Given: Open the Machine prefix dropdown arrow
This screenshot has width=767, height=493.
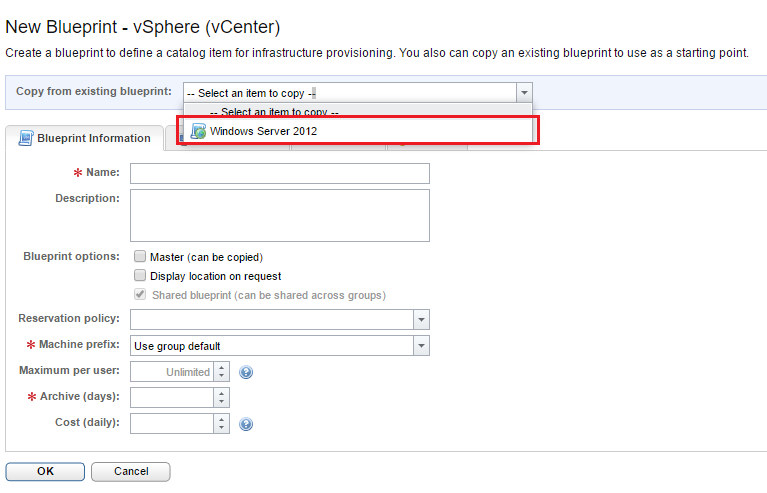Looking at the screenshot, I should coord(421,346).
